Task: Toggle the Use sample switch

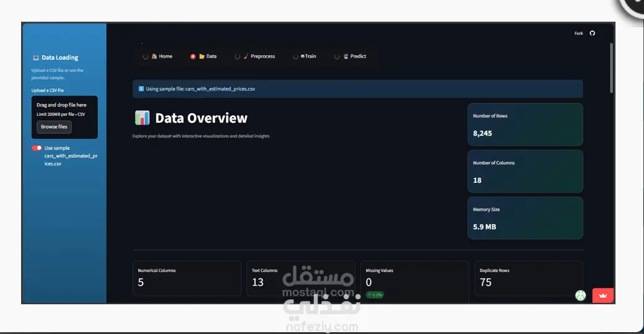Action: (x=37, y=148)
